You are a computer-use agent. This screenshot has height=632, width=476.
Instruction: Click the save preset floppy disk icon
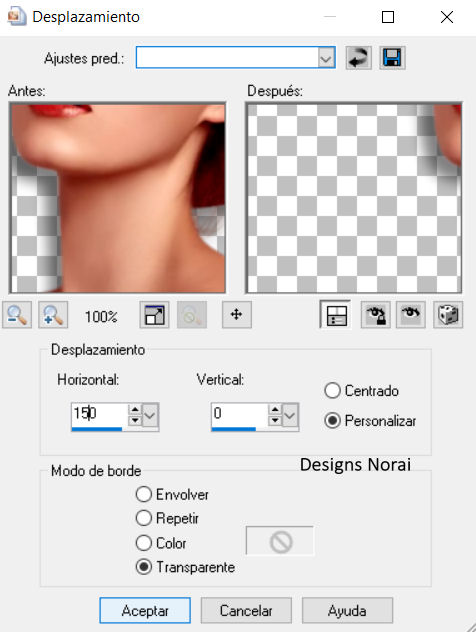(x=392, y=58)
